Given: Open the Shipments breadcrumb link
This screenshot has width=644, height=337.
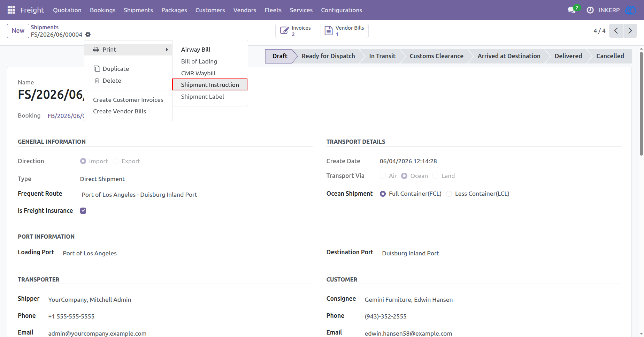Looking at the screenshot, I should pos(45,27).
